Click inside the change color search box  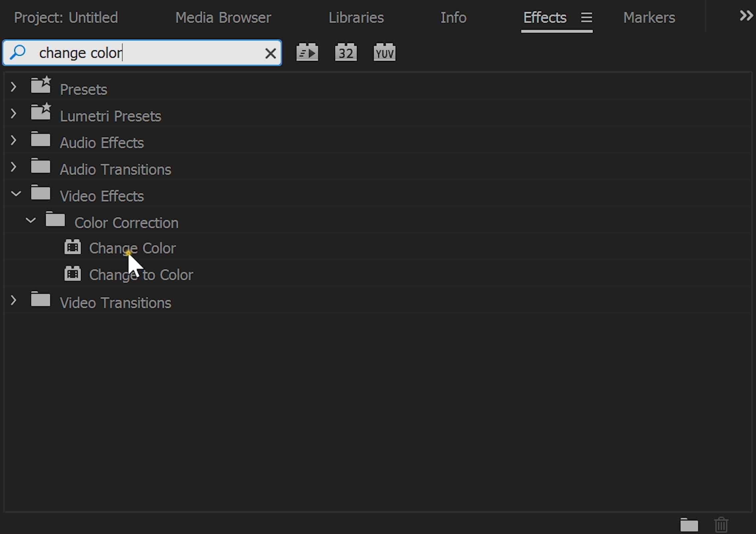[147, 53]
